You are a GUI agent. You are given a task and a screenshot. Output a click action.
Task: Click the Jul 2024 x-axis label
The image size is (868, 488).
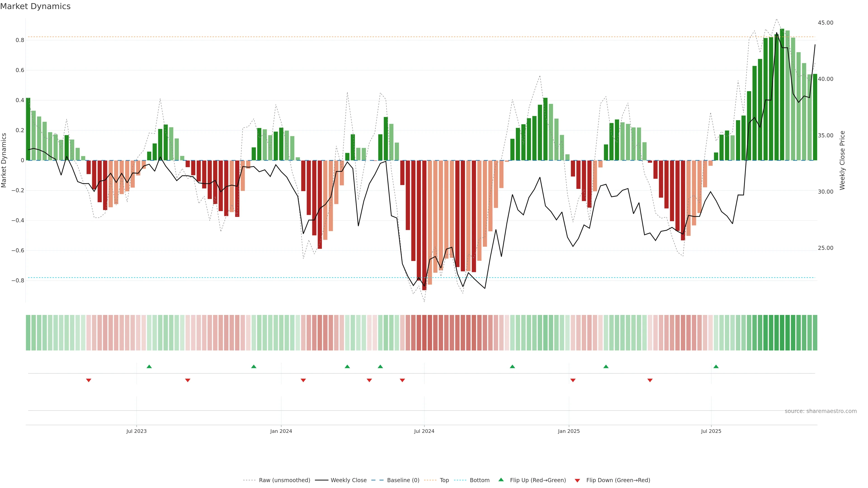[x=424, y=431]
